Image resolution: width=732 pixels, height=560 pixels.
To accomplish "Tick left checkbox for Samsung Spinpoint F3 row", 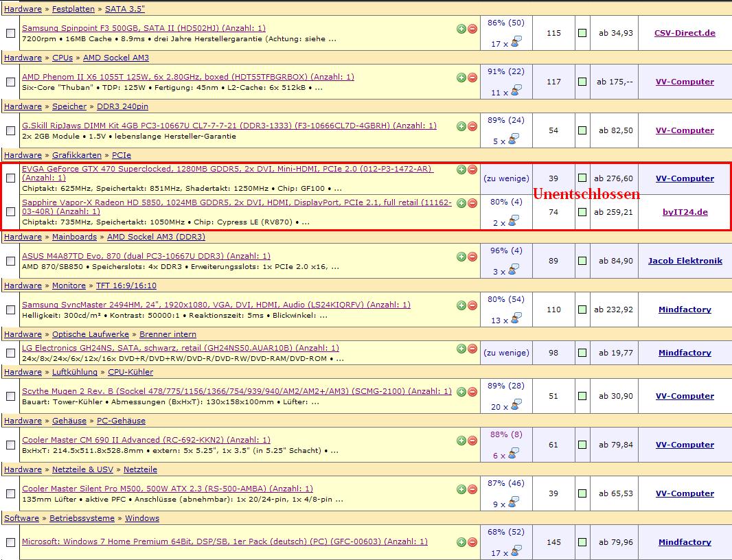I will (10, 33).
